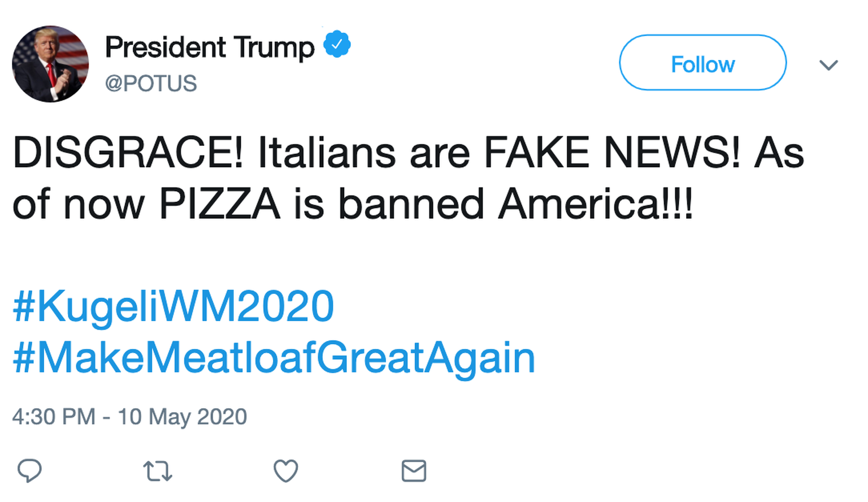Image resolution: width=868 pixels, height=502 pixels.
Task: Send tweet via the envelope message icon
Action: (x=414, y=471)
